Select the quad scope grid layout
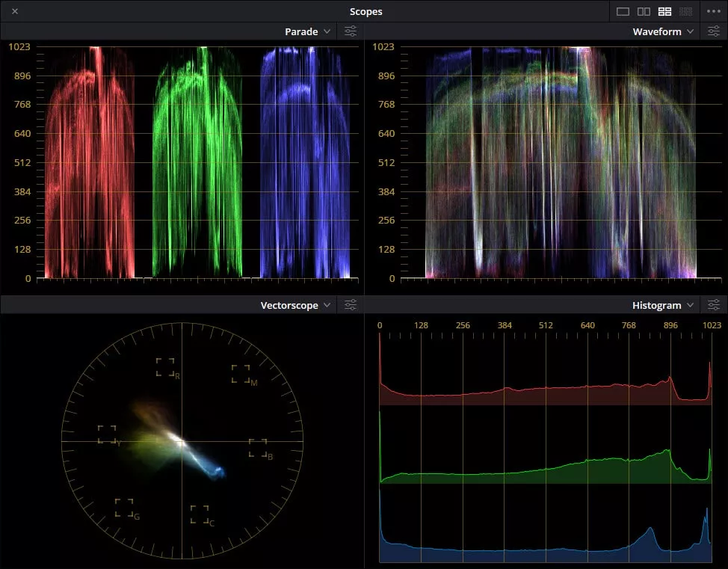 point(665,11)
